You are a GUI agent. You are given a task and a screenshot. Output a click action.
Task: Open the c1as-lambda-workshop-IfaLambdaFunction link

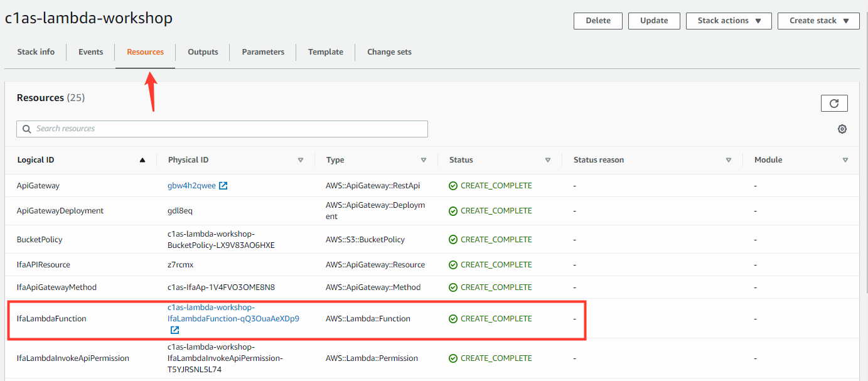point(233,313)
